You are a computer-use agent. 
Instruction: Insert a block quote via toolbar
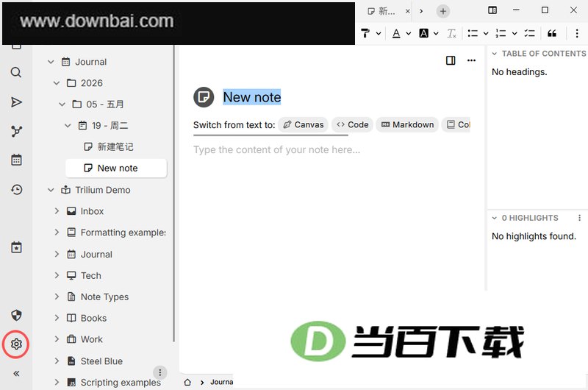point(552,33)
